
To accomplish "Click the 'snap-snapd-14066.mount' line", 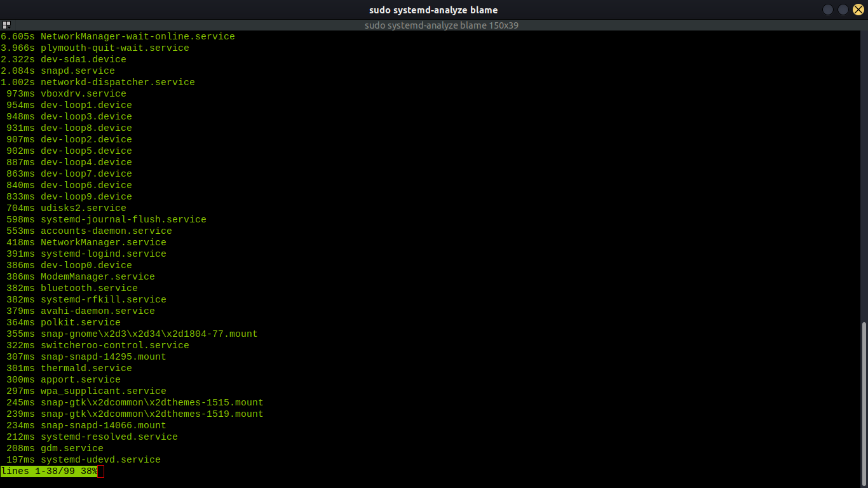I will [x=104, y=426].
